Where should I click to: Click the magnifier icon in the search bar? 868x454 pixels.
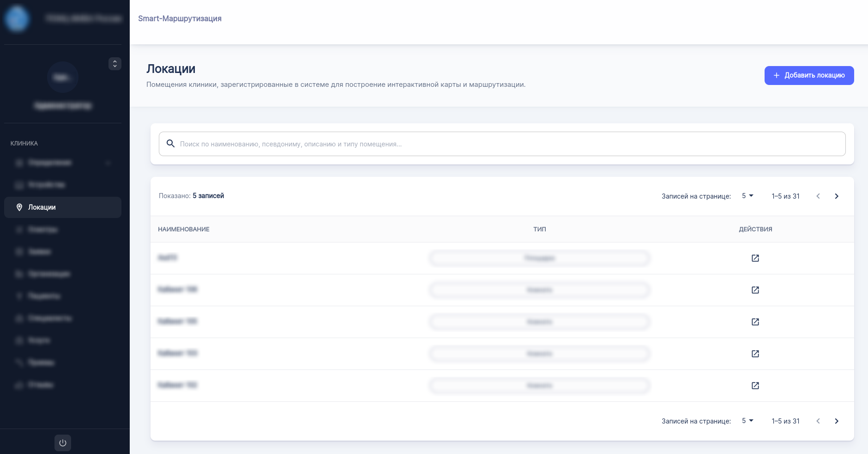tap(170, 144)
